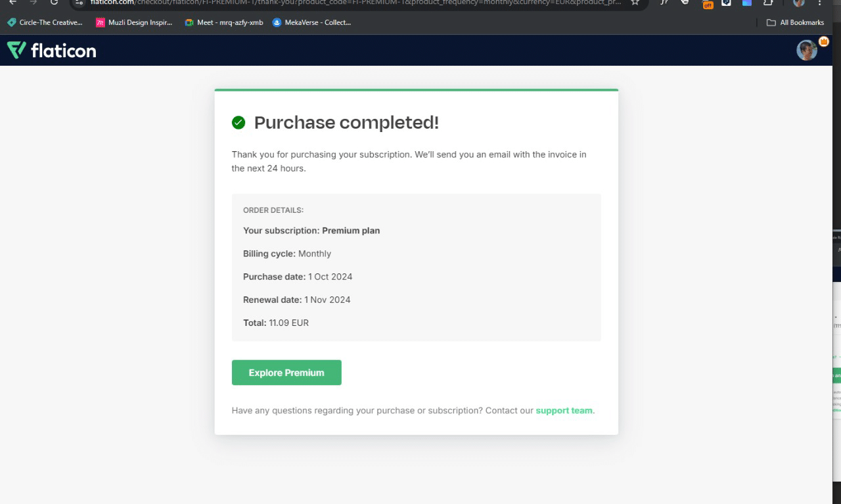Image resolution: width=841 pixels, height=504 pixels.
Task: Open Chrome three-dot menu
Action: 819,3
